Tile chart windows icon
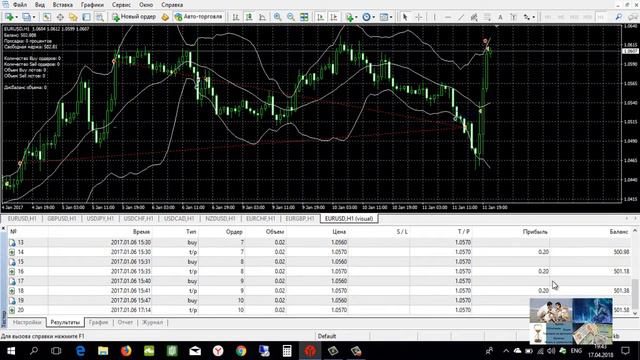 304,17
